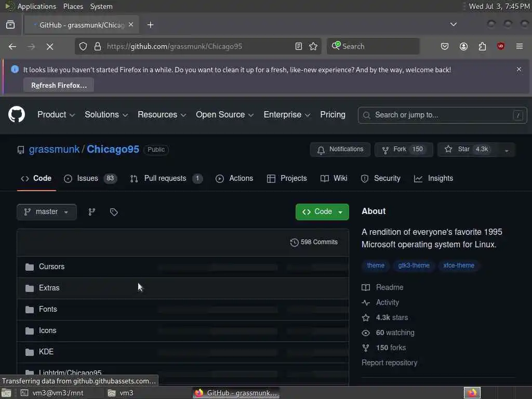
Task: Click the gtk3-theme topic tag
Action: 414,265
